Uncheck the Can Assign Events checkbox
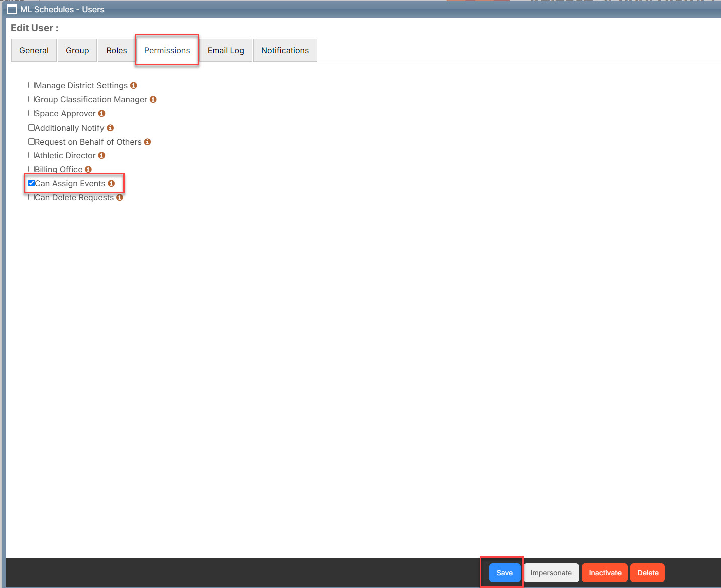 (x=31, y=183)
